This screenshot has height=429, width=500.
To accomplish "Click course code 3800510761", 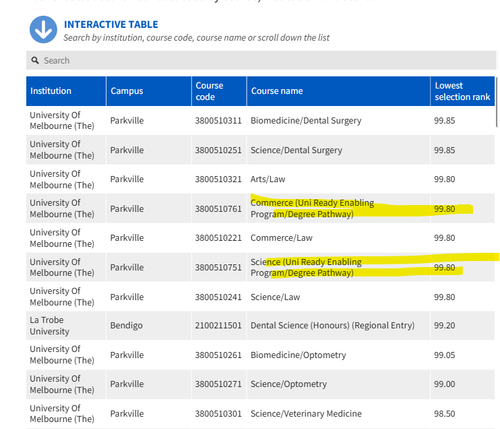I will pyautogui.click(x=218, y=209).
